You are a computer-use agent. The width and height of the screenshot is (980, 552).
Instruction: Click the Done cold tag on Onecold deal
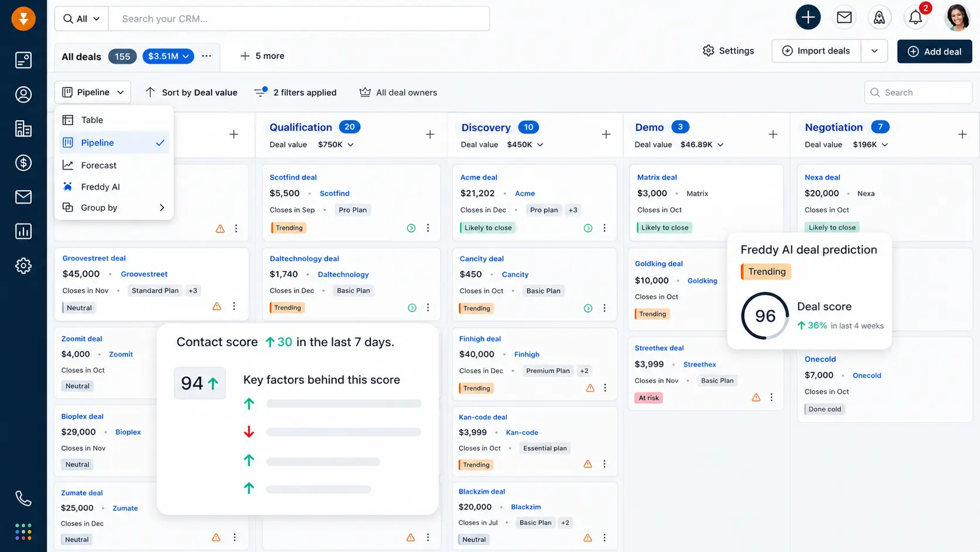[x=825, y=409]
